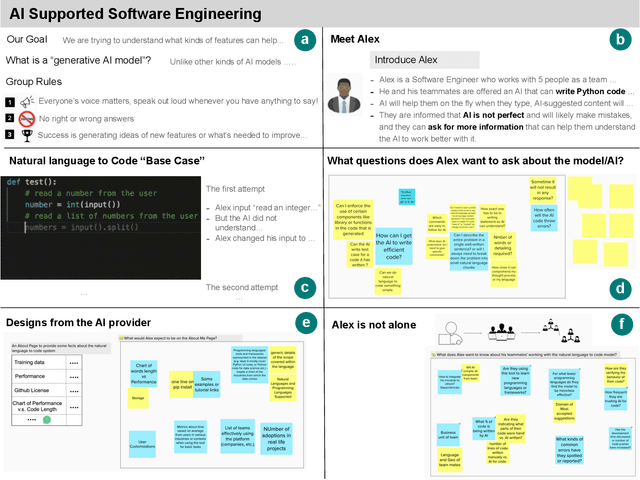This screenshot has height=480, width=640.
Task: Click the numbered box 2 in Group Rules
Action: pos(10,118)
